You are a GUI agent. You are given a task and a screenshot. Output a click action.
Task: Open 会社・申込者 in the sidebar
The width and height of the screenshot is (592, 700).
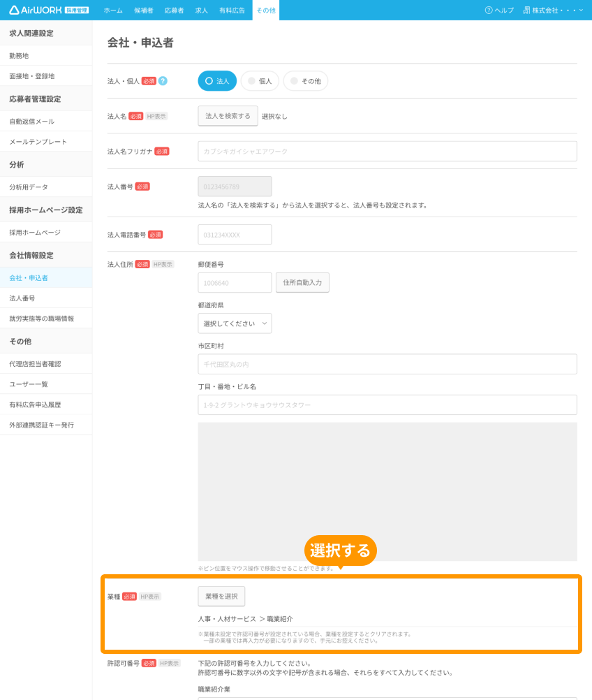[46, 277]
